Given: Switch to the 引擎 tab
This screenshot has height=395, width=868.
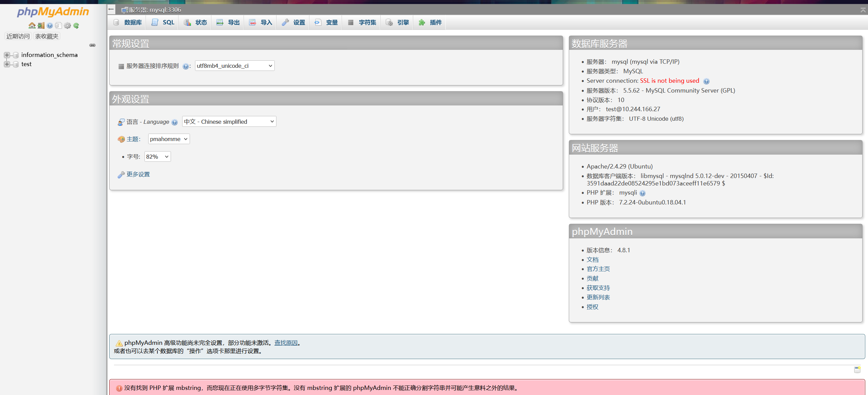Looking at the screenshot, I should point(397,22).
